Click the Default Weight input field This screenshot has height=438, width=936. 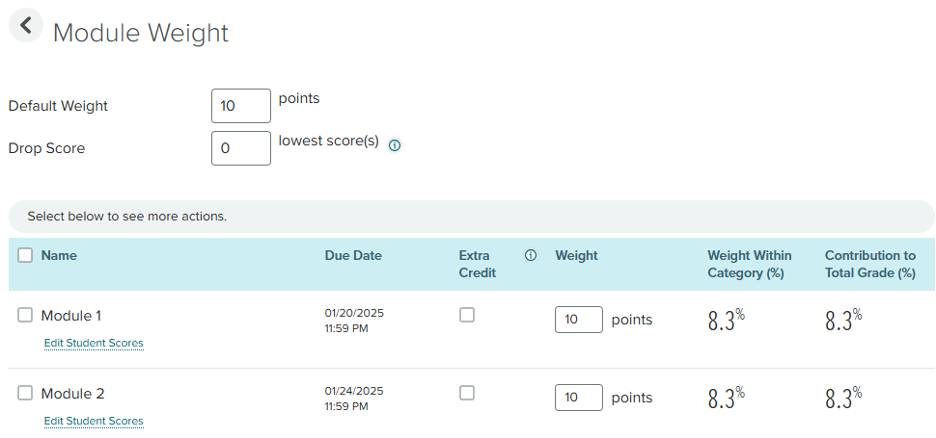point(241,106)
